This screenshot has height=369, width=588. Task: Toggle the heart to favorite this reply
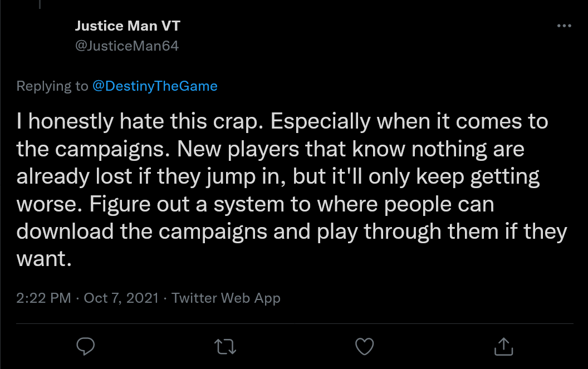(365, 346)
